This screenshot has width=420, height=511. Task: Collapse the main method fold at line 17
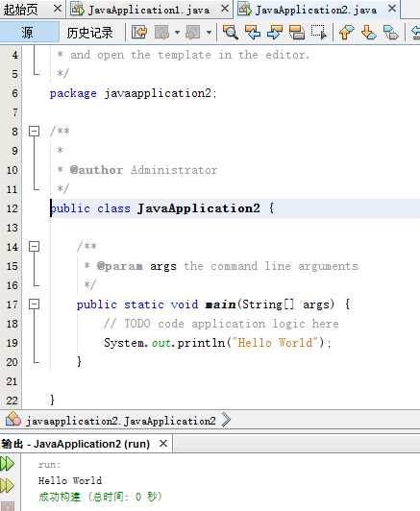pyautogui.click(x=34, y=304)
